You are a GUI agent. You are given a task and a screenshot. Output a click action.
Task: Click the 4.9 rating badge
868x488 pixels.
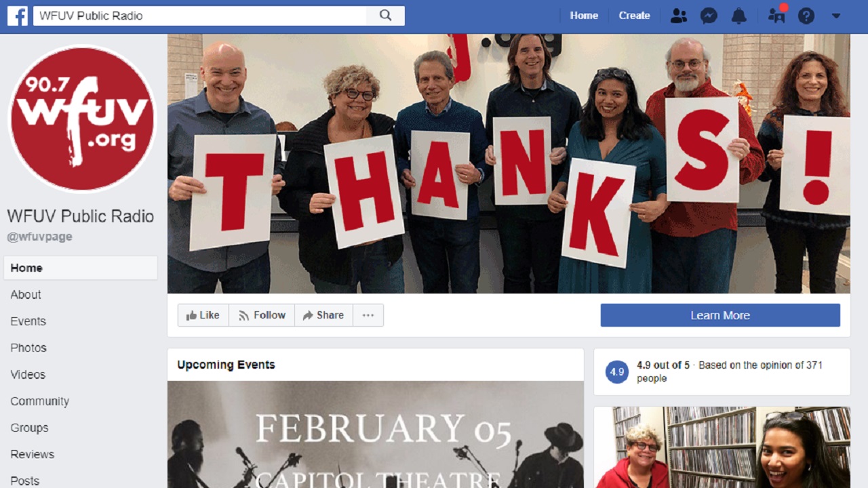616,371
